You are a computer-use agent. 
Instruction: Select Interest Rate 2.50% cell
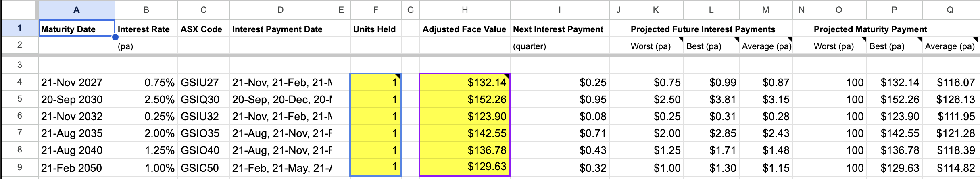[x=146, y=99]
